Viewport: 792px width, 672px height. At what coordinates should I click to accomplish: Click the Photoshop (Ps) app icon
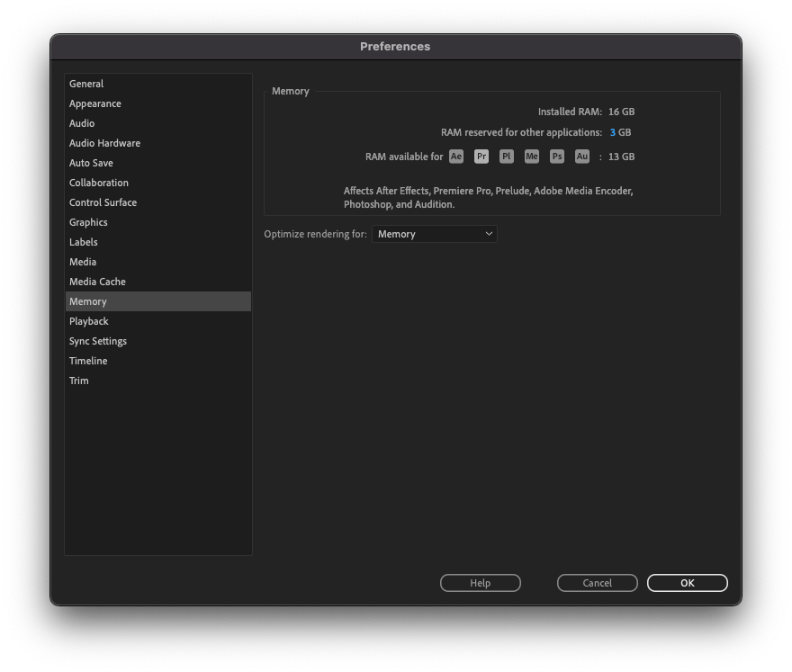click(x=557, y=156)
